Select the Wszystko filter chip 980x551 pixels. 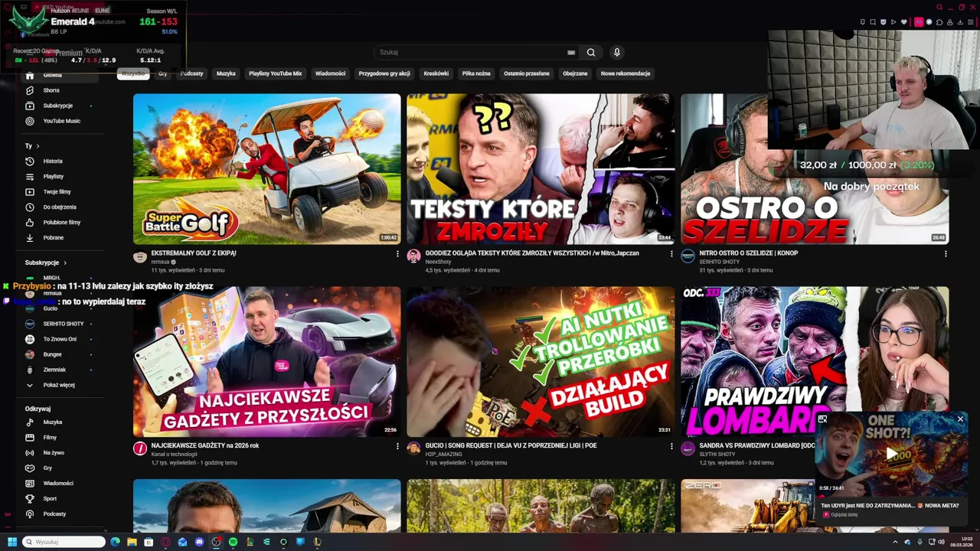tap(133, 73)
